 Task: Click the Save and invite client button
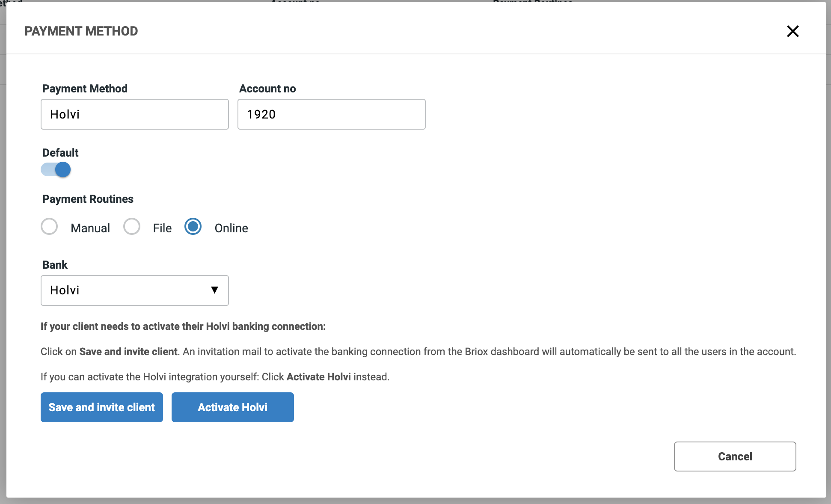102,407
